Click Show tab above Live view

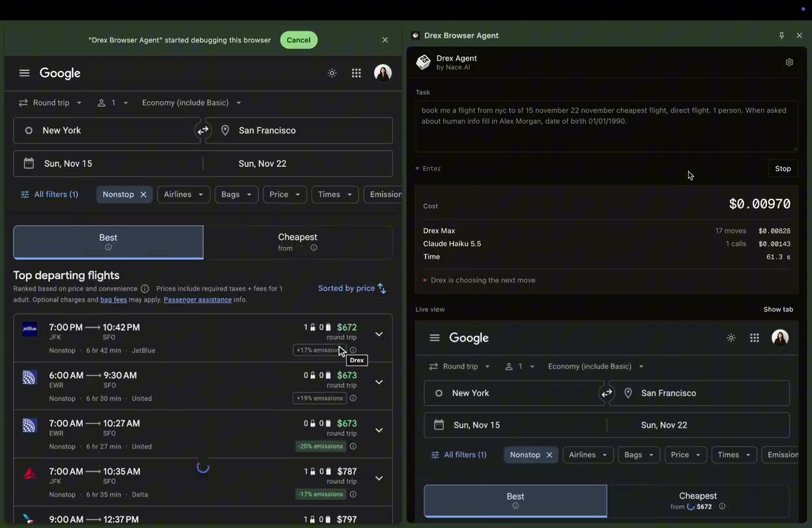(778, 310)
